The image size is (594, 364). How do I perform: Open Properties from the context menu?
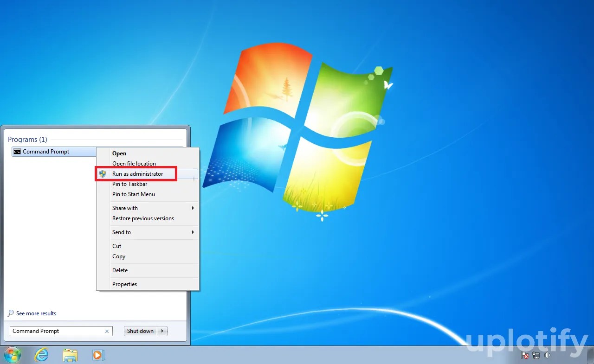(124, 284)
